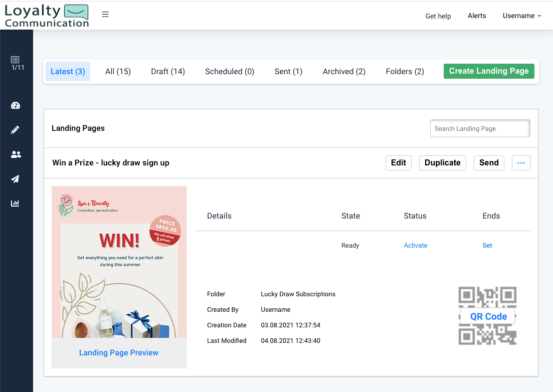Open the Username account dropdown
Viewport: 553px width, 392px height.
coord(521,16)
